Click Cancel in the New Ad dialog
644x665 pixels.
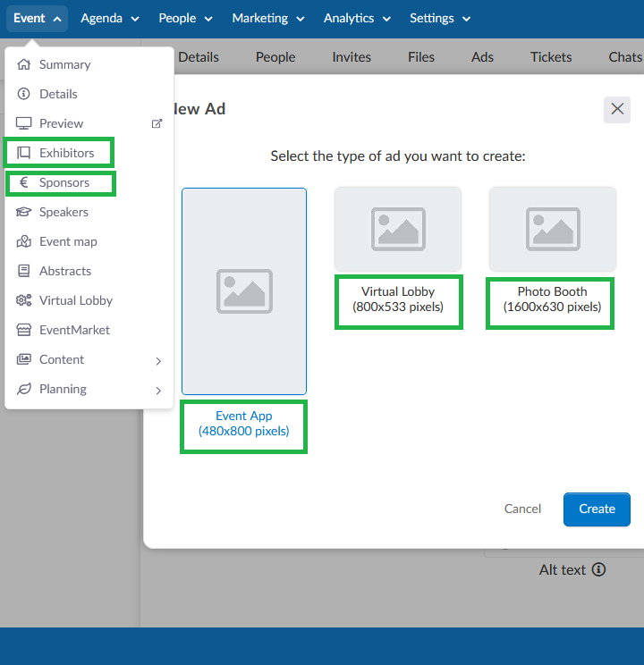point(522,509)
